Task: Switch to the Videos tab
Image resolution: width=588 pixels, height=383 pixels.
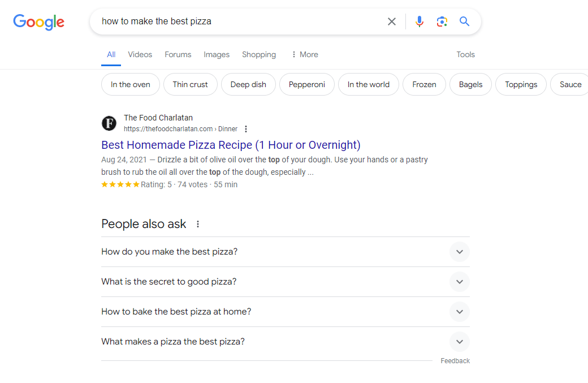Action: point(140,54)
